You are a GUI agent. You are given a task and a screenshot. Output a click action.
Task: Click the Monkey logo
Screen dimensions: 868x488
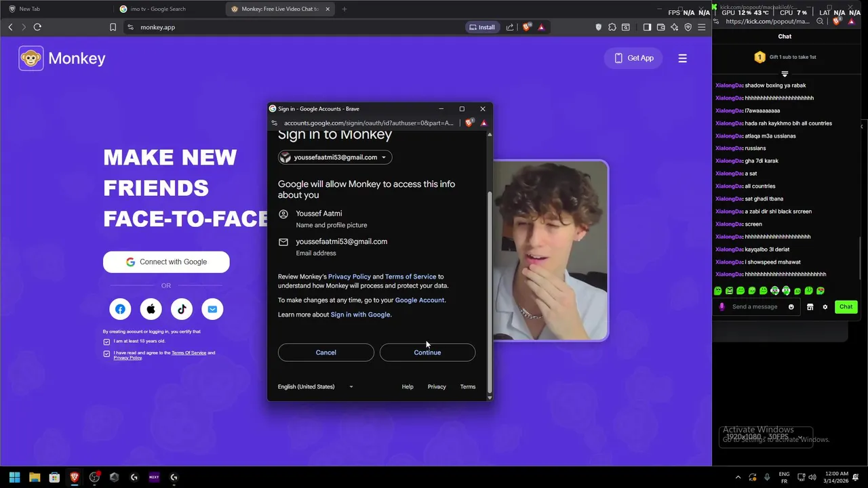pos(62,58)
